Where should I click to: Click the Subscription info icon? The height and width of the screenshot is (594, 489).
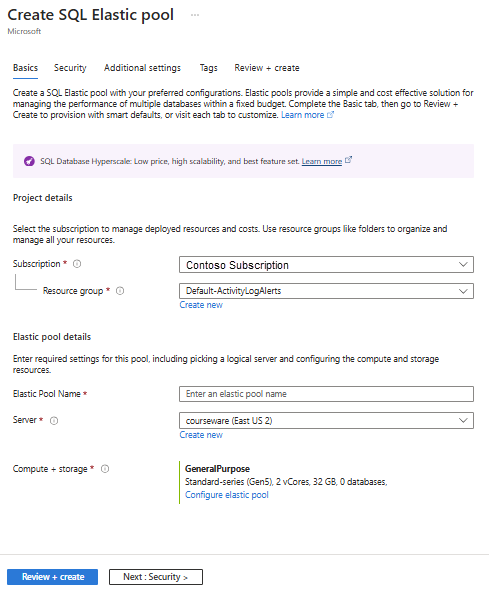[77, 264]
